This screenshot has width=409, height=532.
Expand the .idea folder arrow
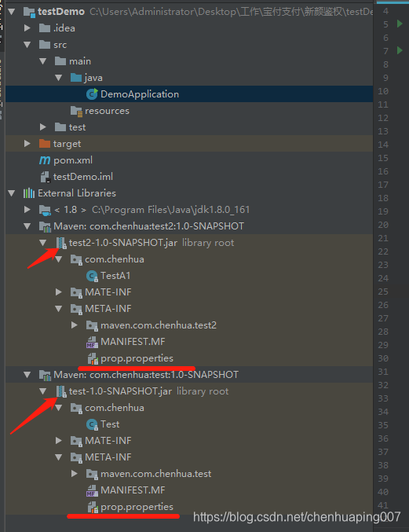click(27, 28)
